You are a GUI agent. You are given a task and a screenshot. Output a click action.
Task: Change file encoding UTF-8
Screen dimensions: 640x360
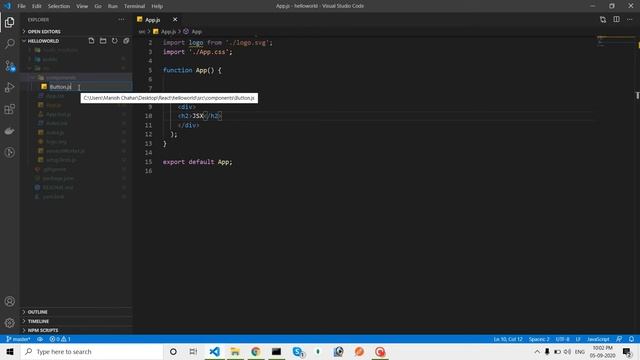coord(562,339)
